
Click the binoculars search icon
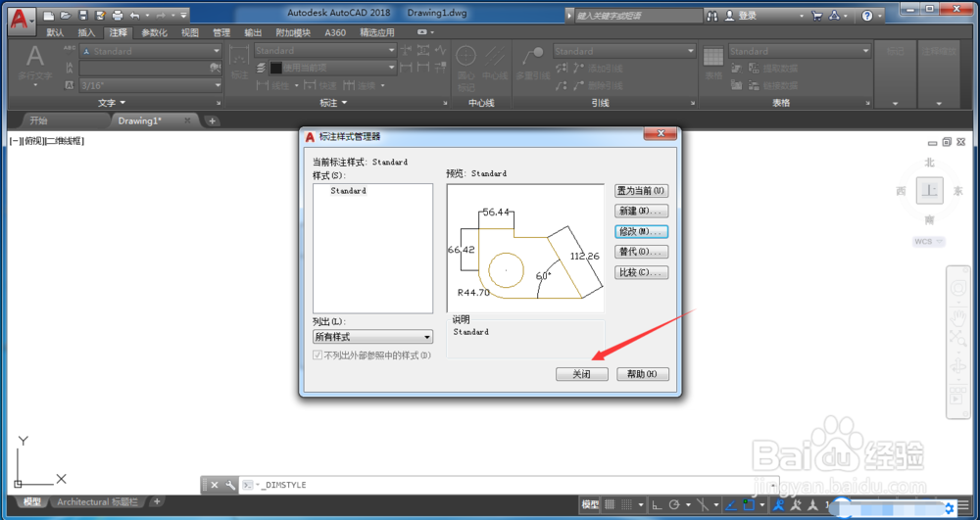711,16
